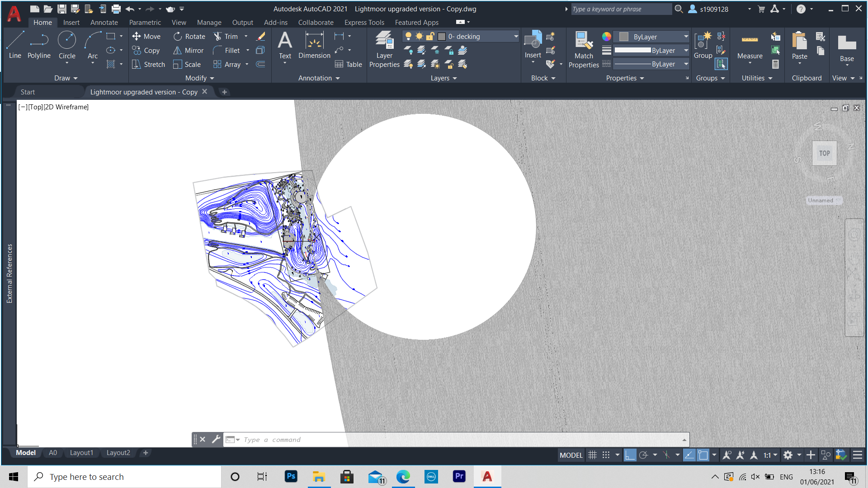The height and width of the screenshot is (488, 868).
Task: Toggle ortho mode in status bar
Action: tap(630, 455)
